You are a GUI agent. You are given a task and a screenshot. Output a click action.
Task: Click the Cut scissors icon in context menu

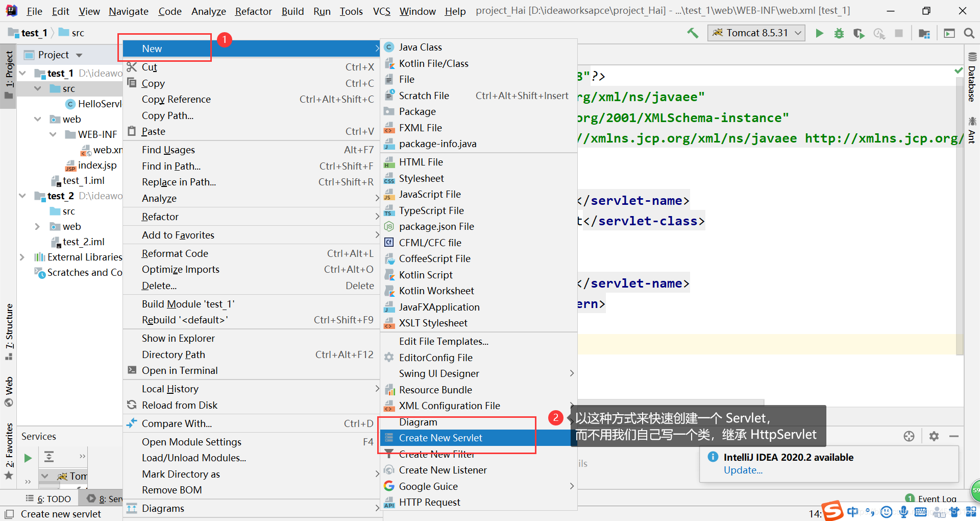click(132, 67)
